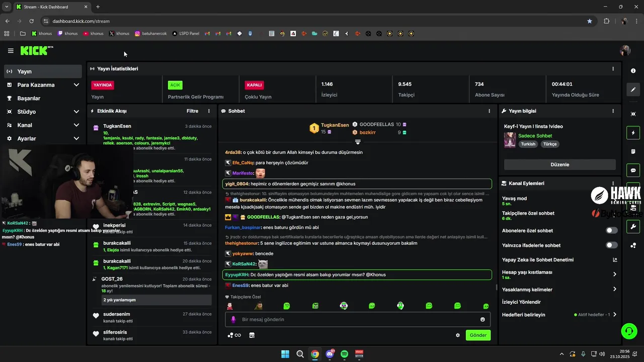Open Filtre in Etkinlik Akışı
This screenshot has width=644, height=362.
192,111
